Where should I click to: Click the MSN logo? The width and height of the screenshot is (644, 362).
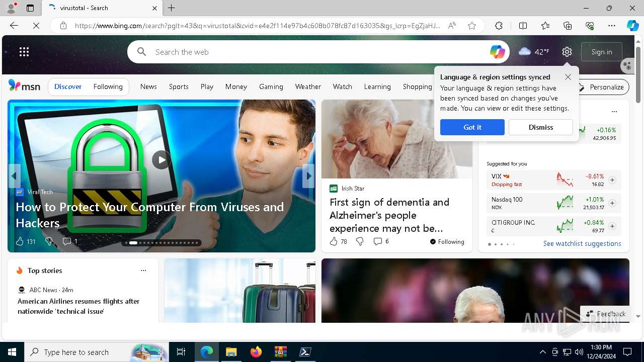[24, 86]
